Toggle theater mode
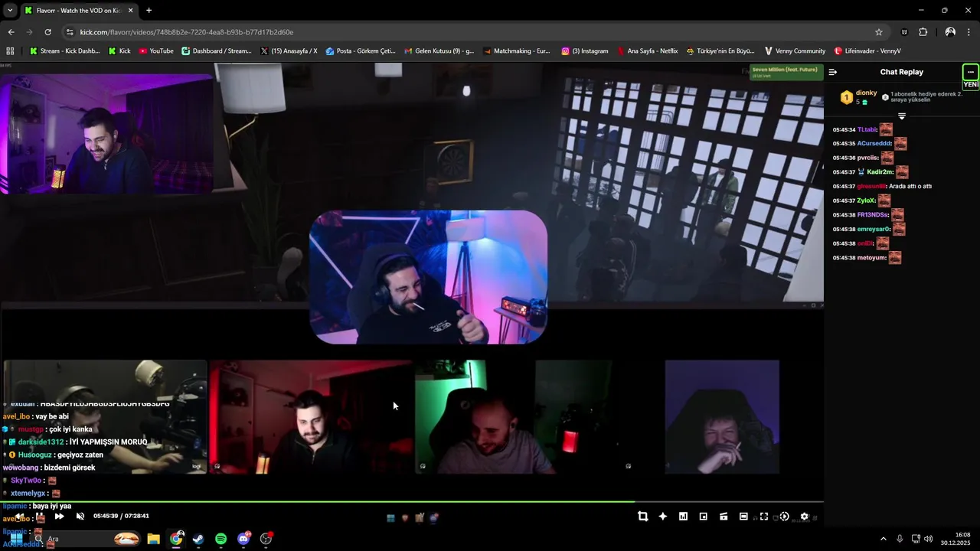Image resolution: width=980 pixels, height=551 pixels. [743, 517]
